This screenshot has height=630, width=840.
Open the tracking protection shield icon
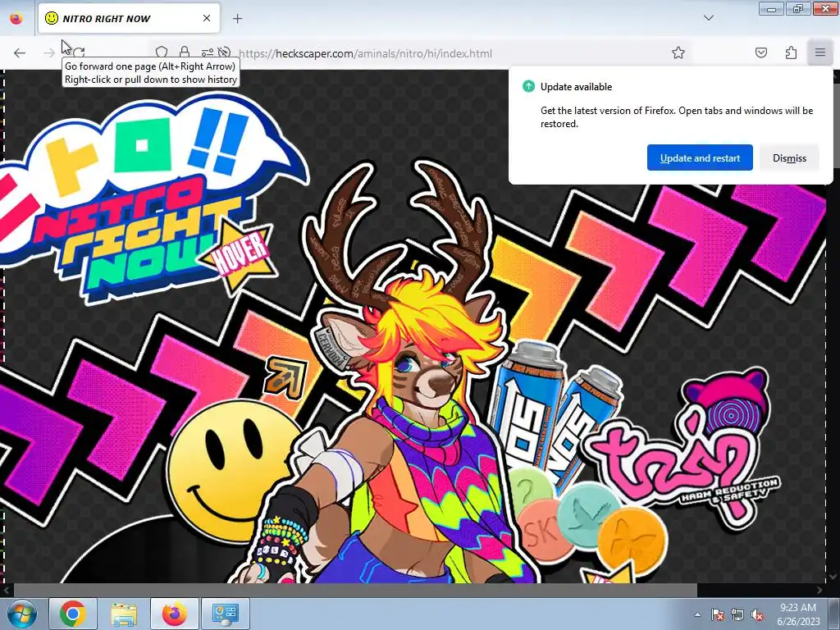pyautogui.click(x=162, y=52)
